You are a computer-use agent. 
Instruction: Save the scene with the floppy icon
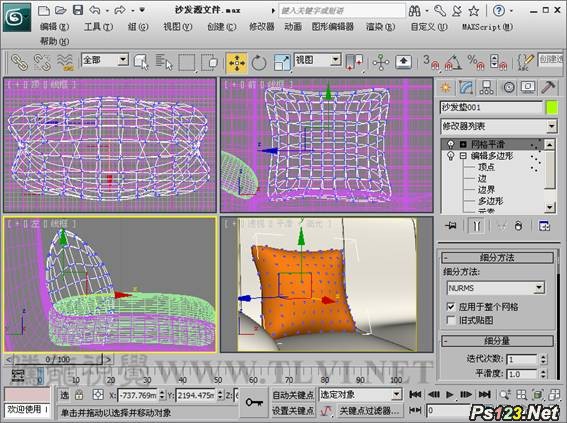click(78, 10)
